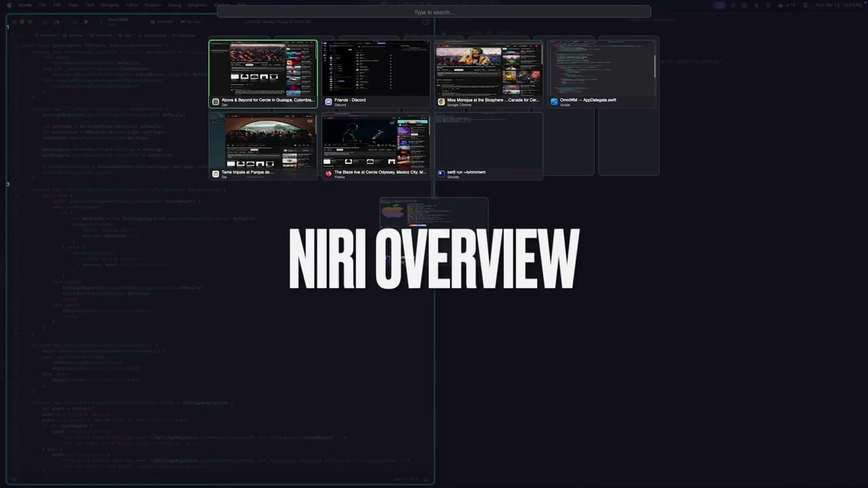
Task: Click the Ghostty app icon in overview
Action: 441,174
